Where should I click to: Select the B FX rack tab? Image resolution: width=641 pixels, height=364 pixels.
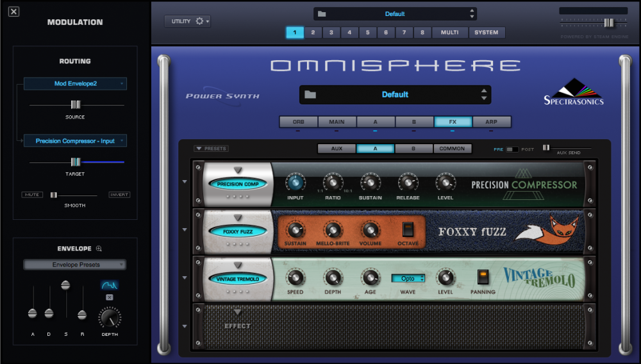point(413,149)
